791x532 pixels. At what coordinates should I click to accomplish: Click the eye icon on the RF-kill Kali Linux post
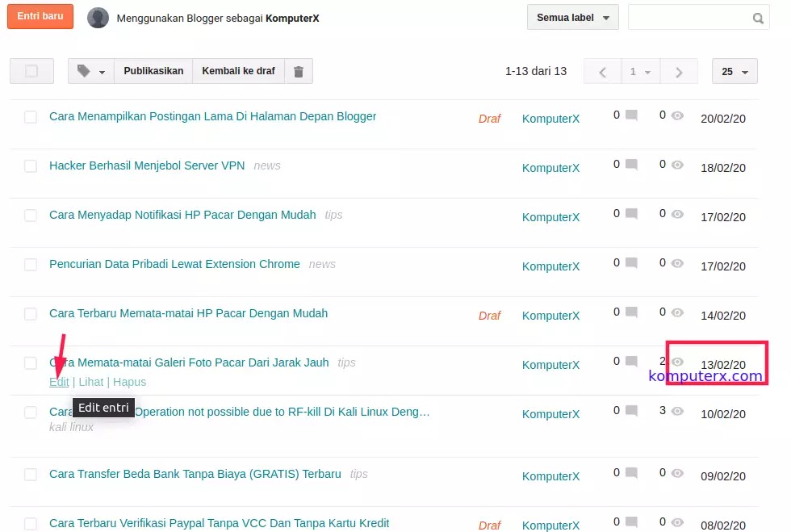[x=676, y=410]
